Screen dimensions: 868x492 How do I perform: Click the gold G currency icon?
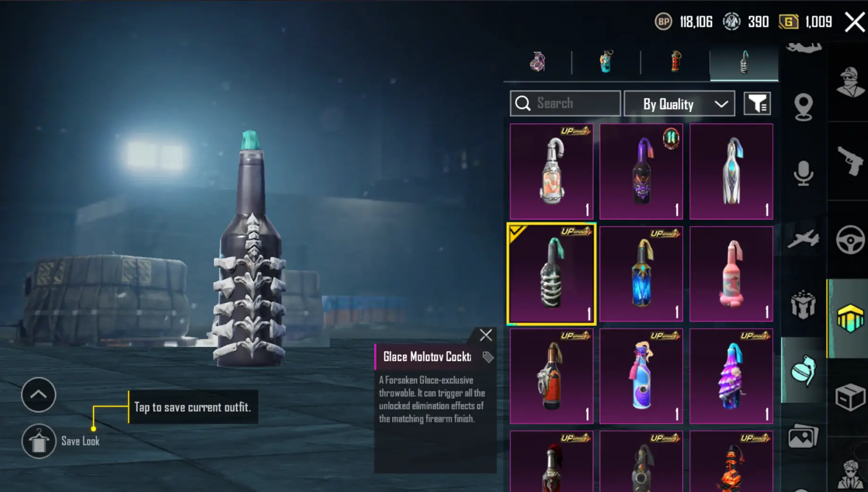788,22
